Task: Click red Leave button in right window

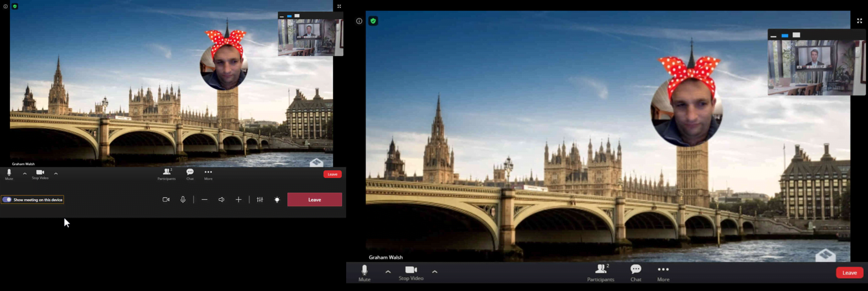Action: click(849, 273)
